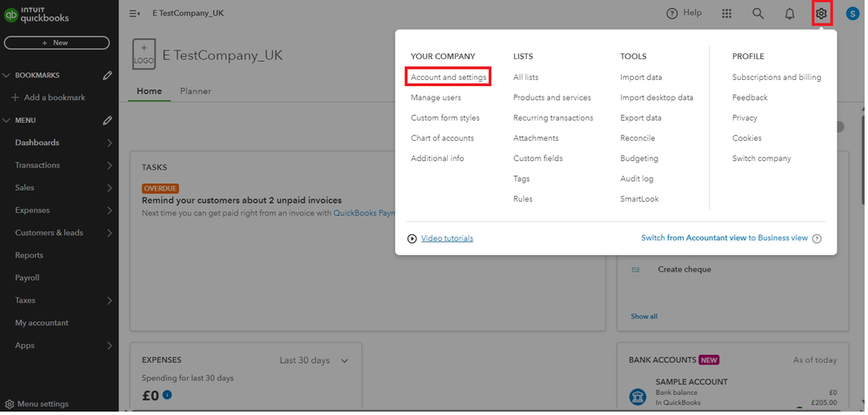Open the search magnifier icon
The image size is (868, 415).
pos(758,14)
